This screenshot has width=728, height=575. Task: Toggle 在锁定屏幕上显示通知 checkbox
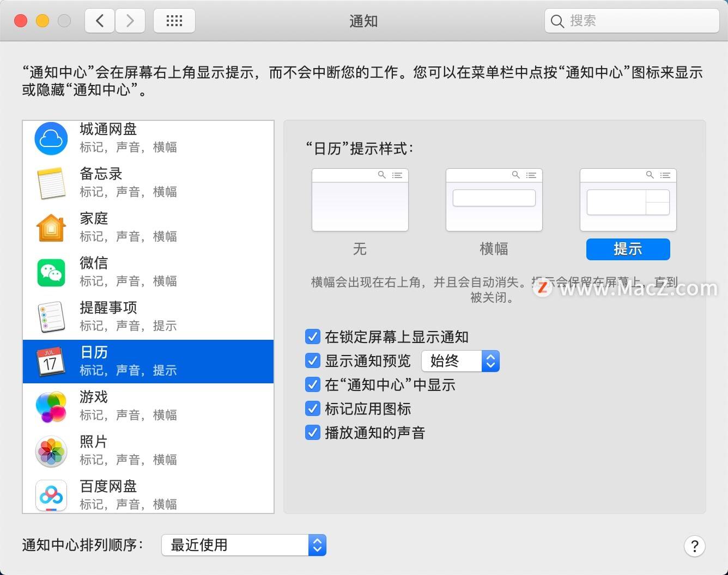(x=313, y=337)
